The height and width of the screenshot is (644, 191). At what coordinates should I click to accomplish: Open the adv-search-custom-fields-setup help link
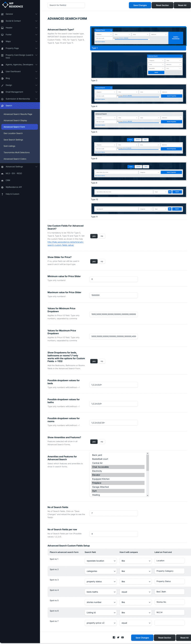point(65,244)
